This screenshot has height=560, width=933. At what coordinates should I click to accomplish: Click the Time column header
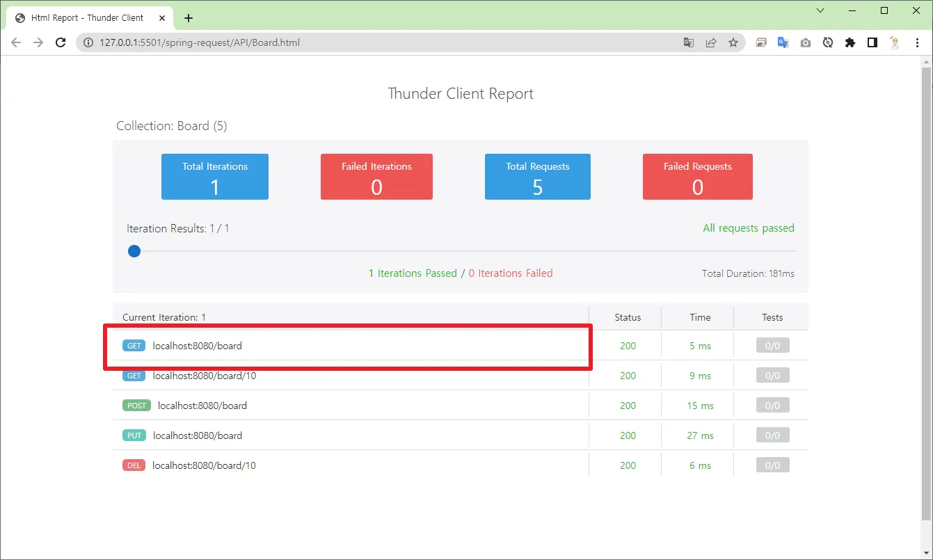coord(700,317)
